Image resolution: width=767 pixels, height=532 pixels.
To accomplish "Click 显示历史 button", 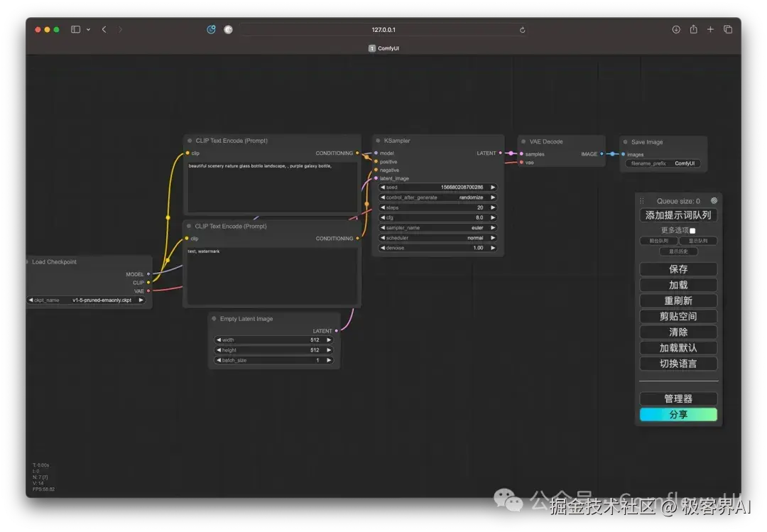I will point(678,251).
